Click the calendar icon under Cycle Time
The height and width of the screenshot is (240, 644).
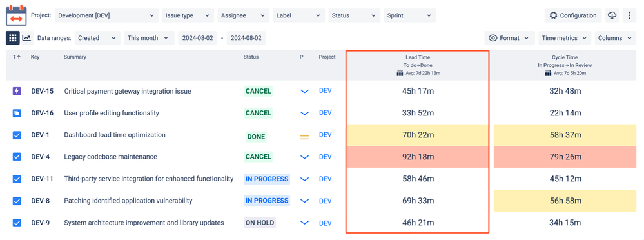click(x=549, y=73)
